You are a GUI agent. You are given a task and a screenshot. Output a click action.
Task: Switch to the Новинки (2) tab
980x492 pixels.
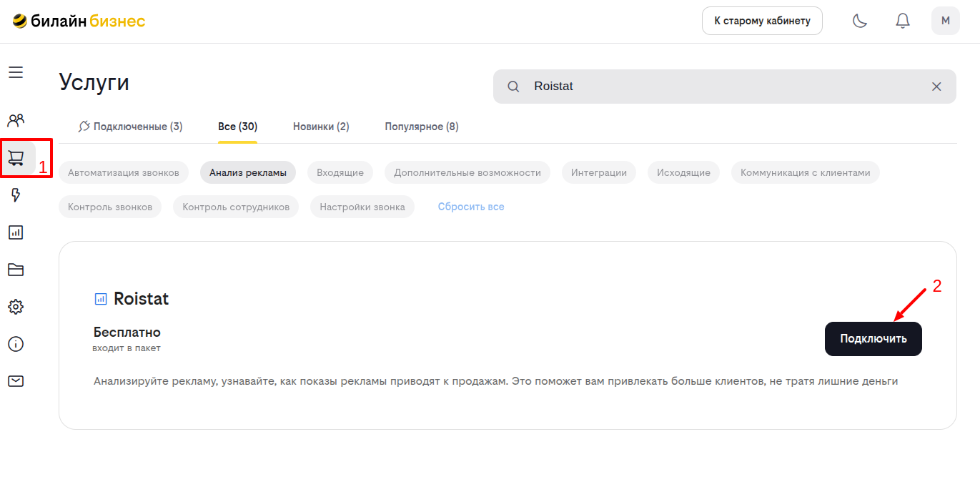(321, 127)
